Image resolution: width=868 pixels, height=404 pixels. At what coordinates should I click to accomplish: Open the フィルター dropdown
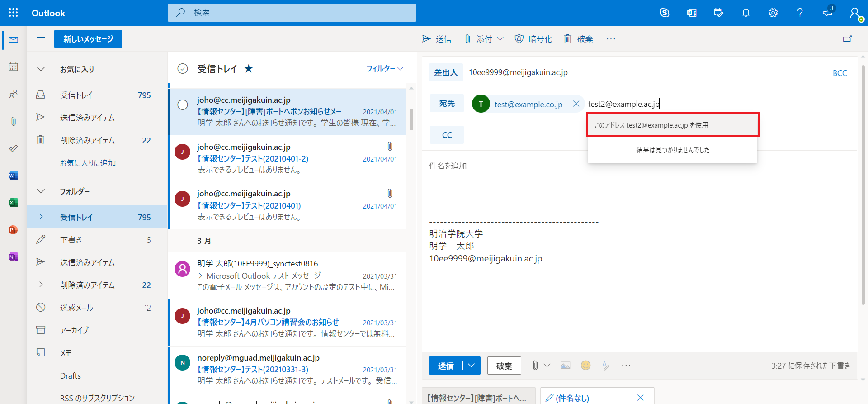[384, 69]
